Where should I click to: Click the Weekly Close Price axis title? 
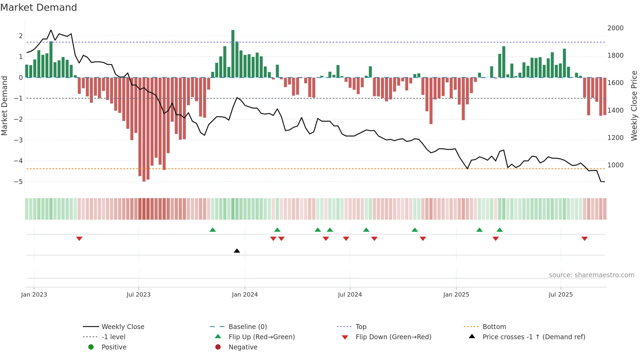634,106
